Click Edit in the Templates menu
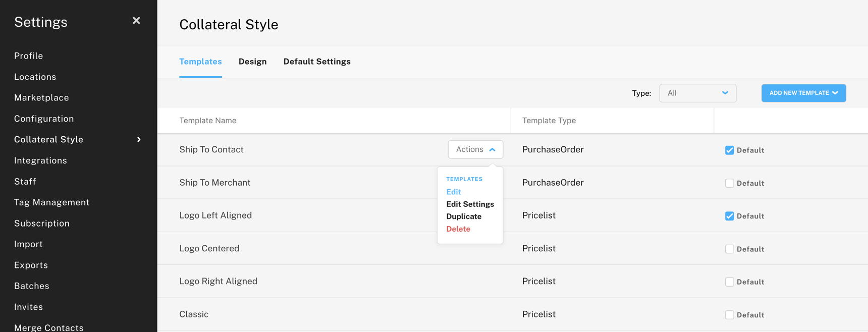 click(453, 192)
